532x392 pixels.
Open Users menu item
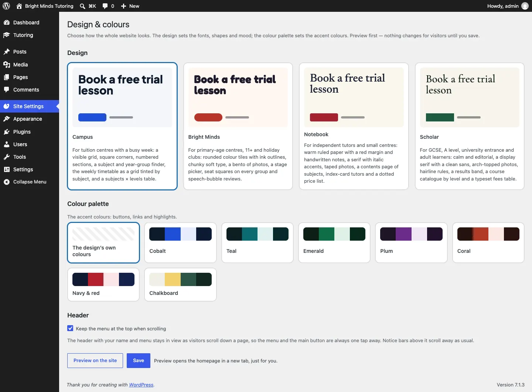(30, 144)
